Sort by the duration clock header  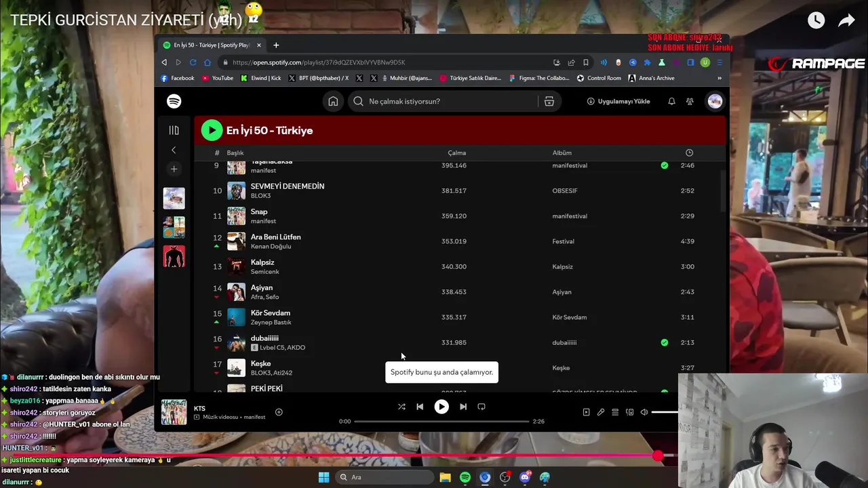[x=689, y=153]
